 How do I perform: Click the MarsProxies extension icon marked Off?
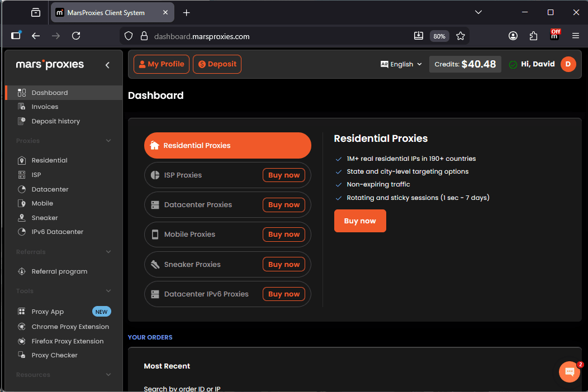pyautogui.click(x=554, y=35)
